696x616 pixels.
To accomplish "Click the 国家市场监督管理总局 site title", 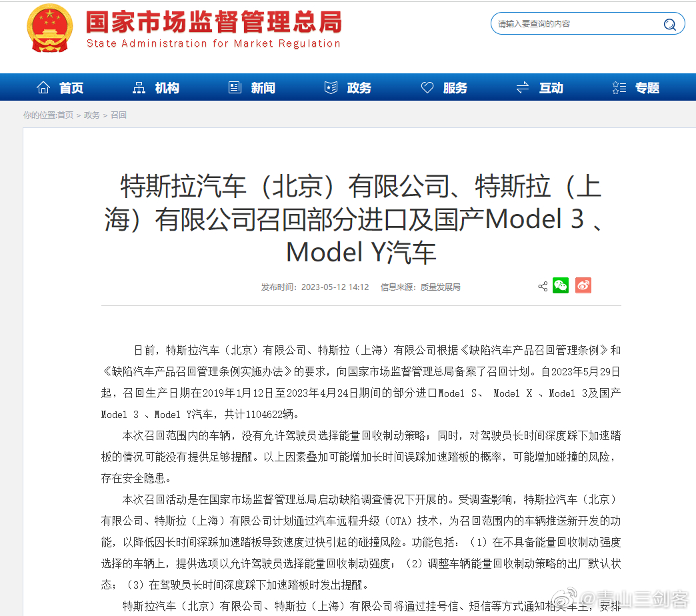I will click(x=213, y=22).
